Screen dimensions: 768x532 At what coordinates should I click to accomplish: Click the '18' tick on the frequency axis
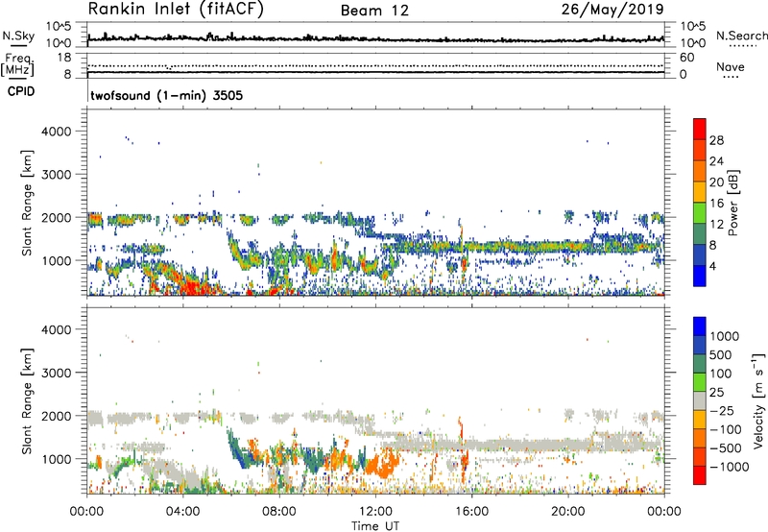coord(63,58)
